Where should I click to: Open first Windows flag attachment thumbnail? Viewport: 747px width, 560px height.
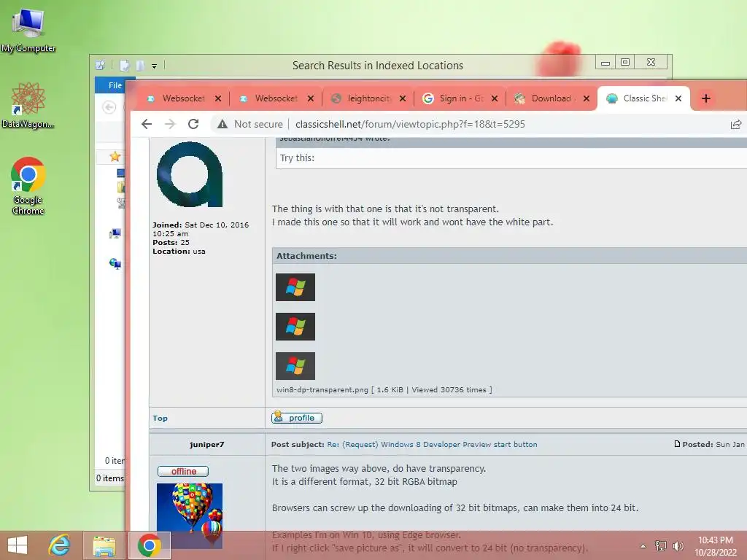[295, 287]
